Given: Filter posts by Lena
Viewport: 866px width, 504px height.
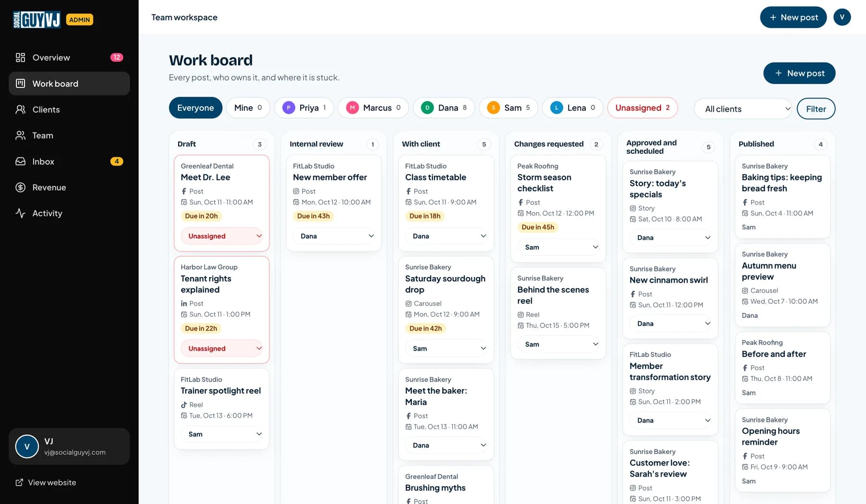Looking at the screenshot, I should pos(573,108).
